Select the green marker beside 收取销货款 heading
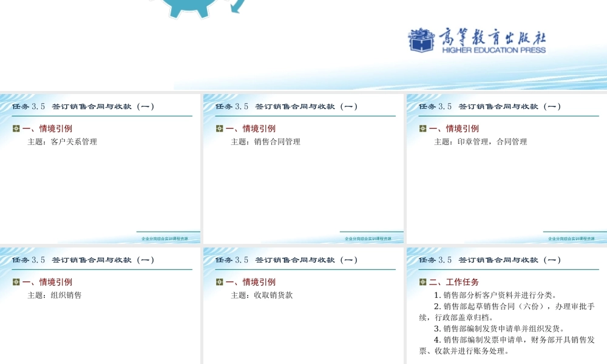This screenshot has width=607, height=364. (x=219, y=281)
